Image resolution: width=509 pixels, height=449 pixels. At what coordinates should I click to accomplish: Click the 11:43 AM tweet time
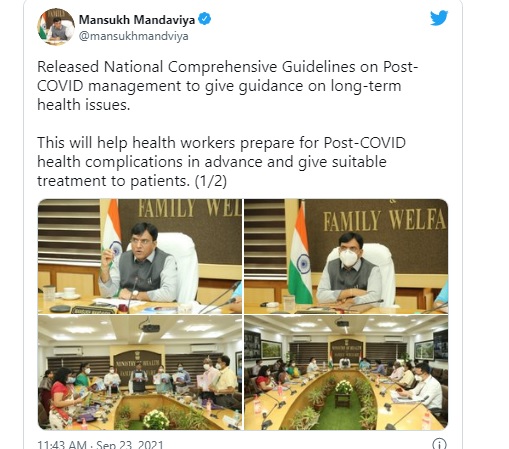(62, 445)
